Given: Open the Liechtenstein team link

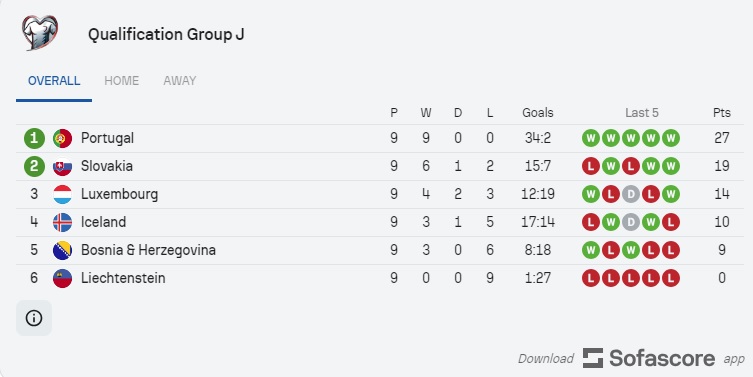Looking at the screenshot, I should pyautogui.click(x=123, y=278).
